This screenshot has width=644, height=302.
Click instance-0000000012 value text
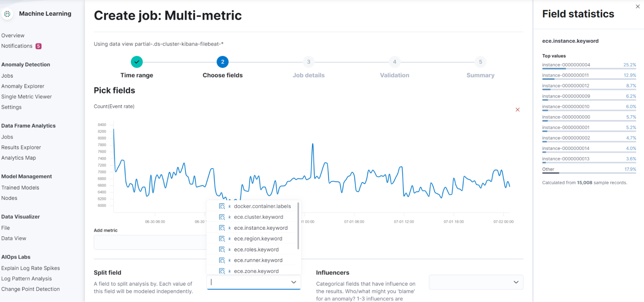pos(566,86)
